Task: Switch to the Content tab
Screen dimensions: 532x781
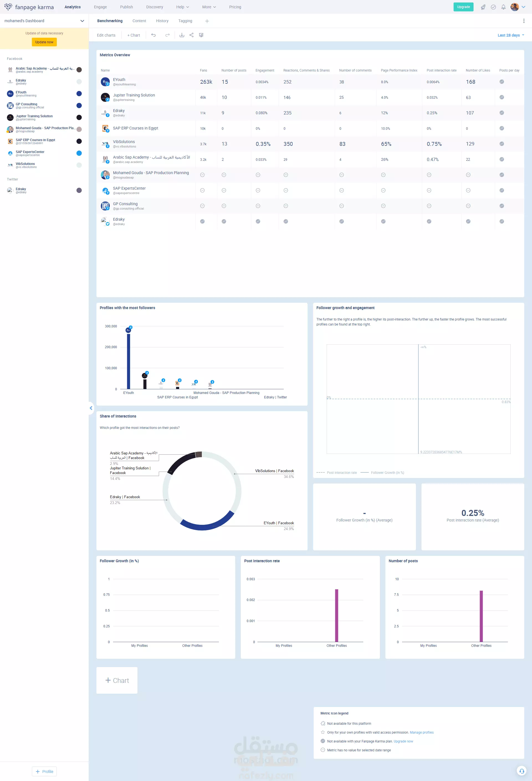Action: 139,21
